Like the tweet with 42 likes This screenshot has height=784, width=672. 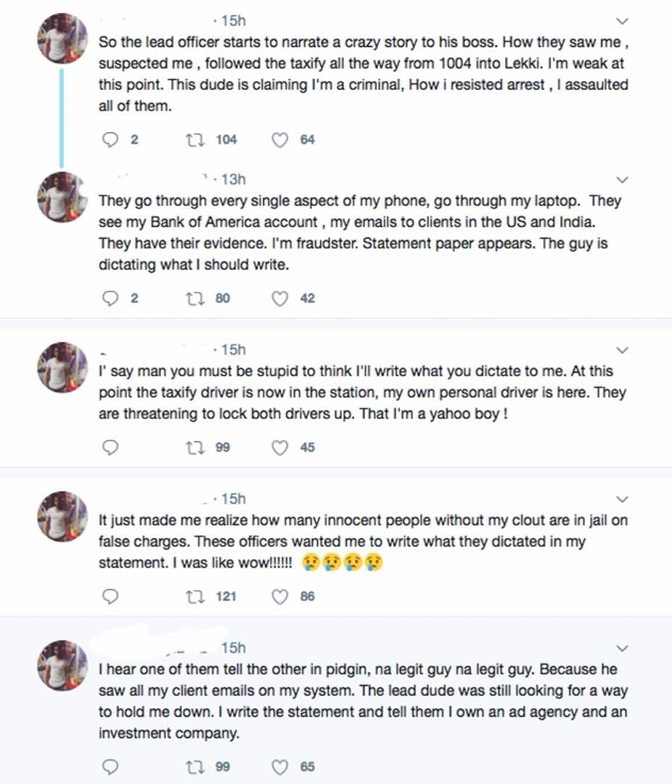tap(279, 298)
